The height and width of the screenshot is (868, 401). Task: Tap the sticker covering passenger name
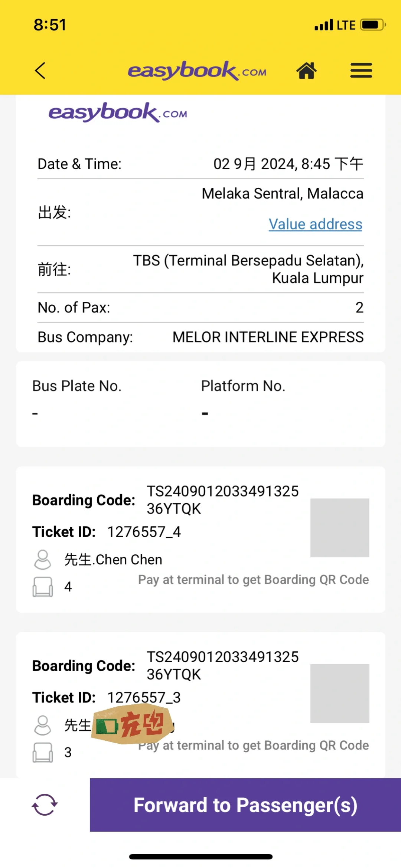[133, 724]
